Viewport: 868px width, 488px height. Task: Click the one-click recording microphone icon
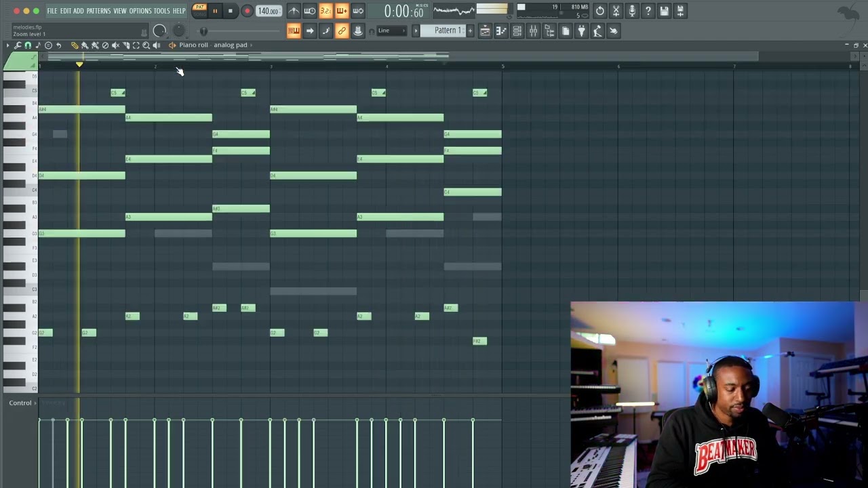click(632, 11)
